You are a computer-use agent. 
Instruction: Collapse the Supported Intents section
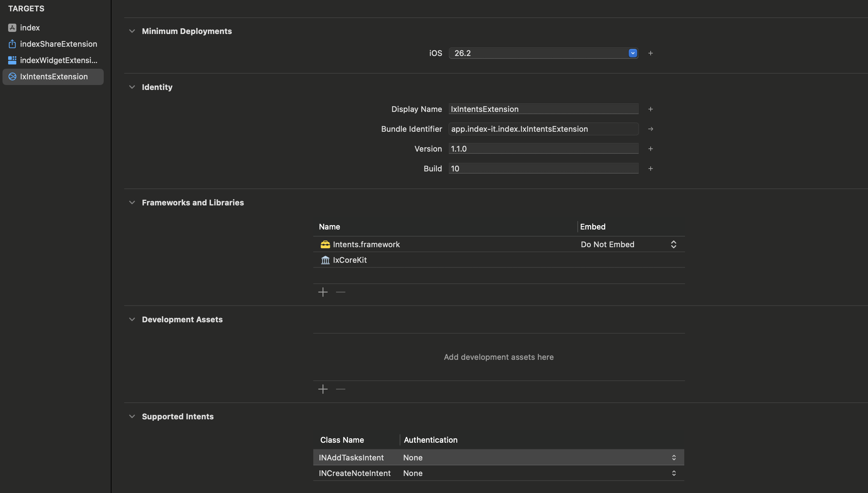click(x=132, y=416)
